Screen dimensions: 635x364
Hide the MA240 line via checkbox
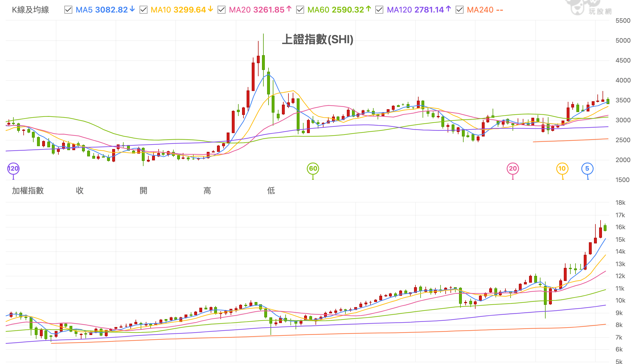click(460, 10)
